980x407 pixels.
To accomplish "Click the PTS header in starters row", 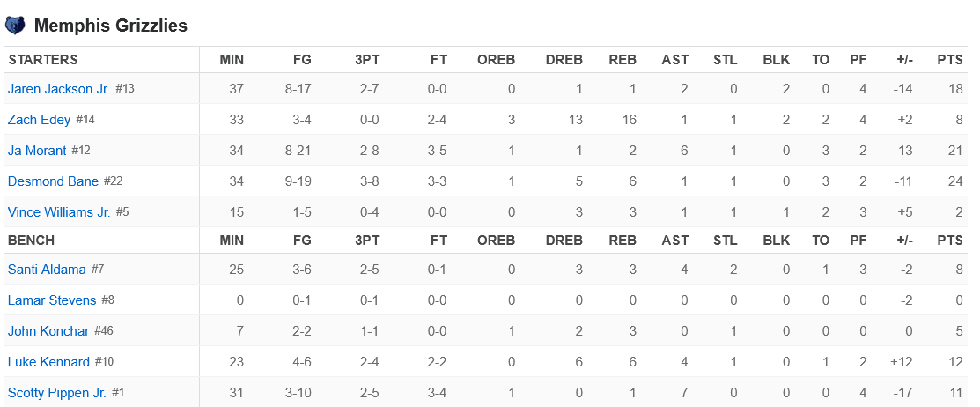I will click(950, 60).
